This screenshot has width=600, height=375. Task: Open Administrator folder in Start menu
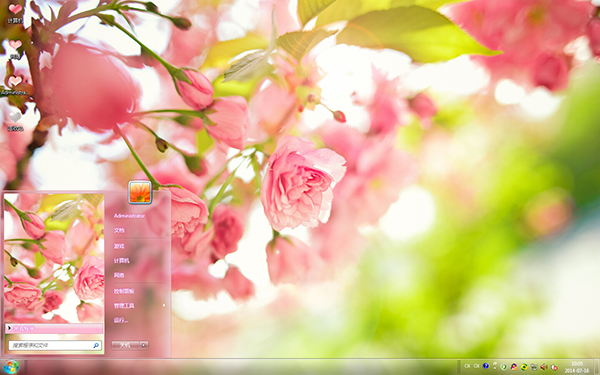129,216
